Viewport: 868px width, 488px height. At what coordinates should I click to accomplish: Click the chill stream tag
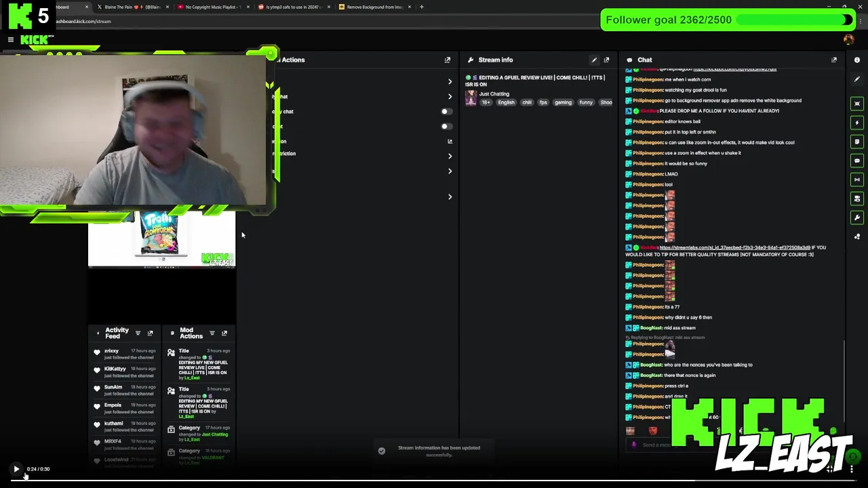tap(527, 102)
